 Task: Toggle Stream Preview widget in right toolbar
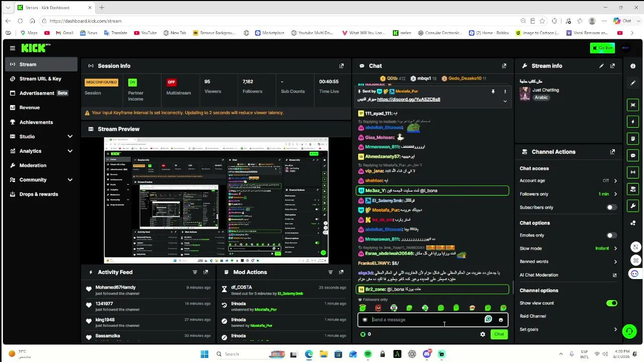(633, 105)
